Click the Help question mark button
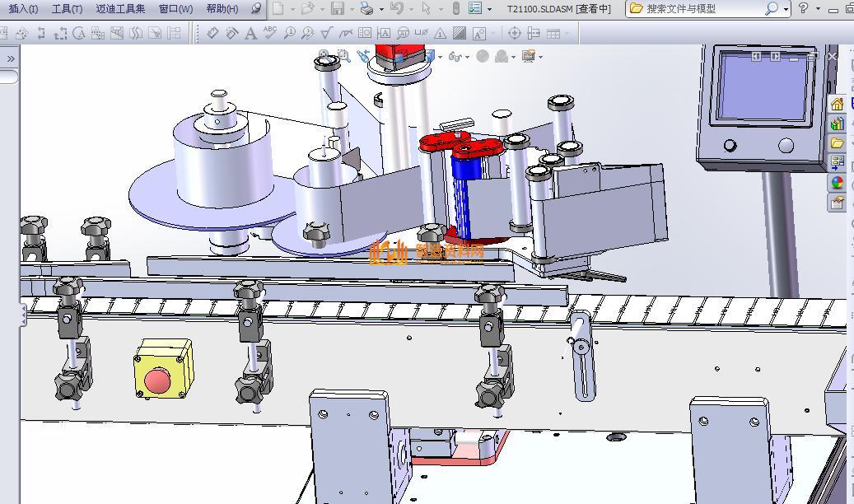Screen dimensions: 854x504 804,9
